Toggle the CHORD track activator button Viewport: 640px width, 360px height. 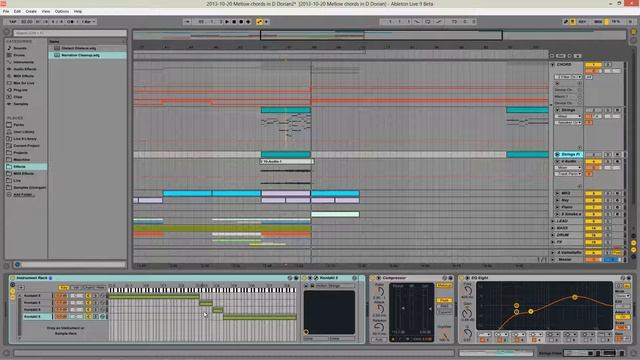(593, 64)
